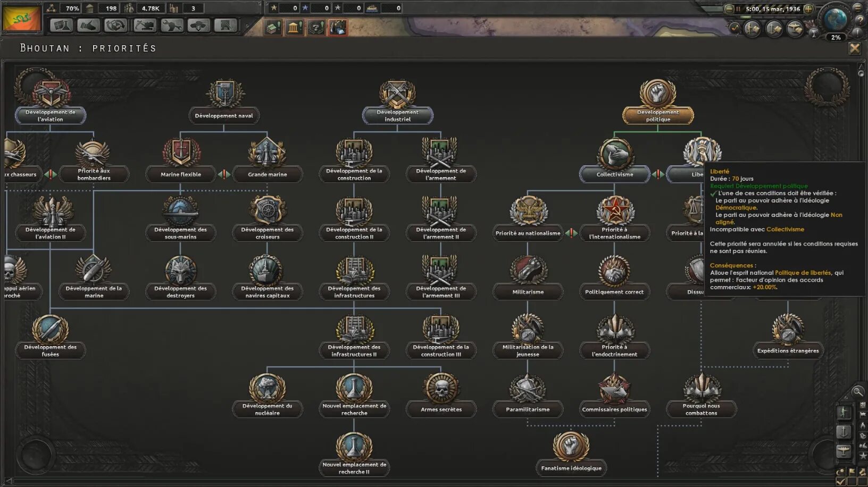Image resolution: width=868 pixels, height=487 pixels.
Task: Click the free building slot alert
Action: tap(273, 27)
